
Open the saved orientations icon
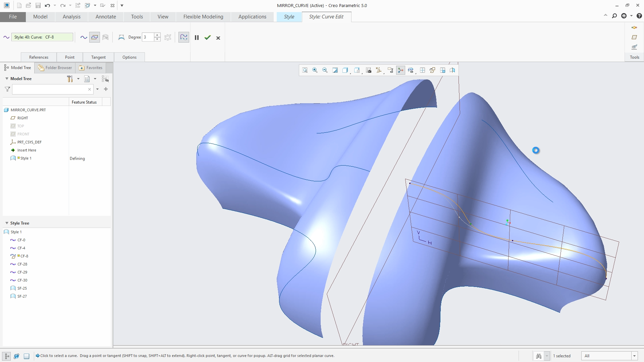click(357, 70)
